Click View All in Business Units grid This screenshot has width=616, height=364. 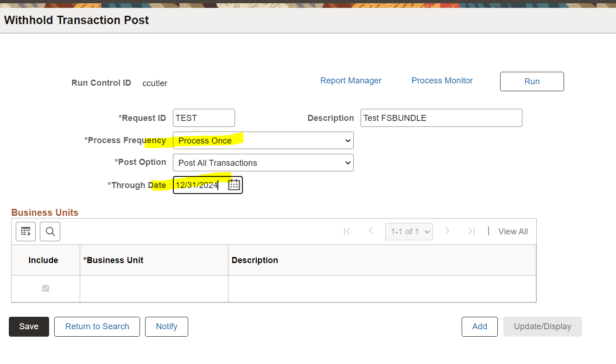513,232
